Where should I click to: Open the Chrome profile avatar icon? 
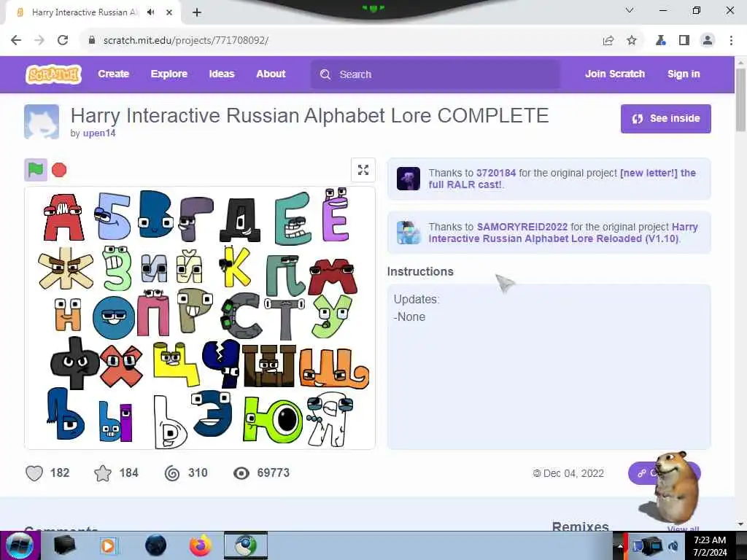pyautogui.click(x=708, y=41)
